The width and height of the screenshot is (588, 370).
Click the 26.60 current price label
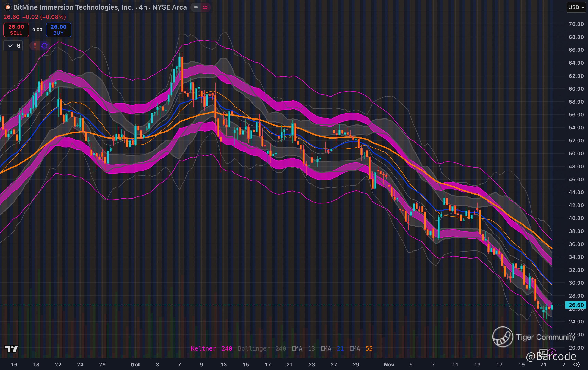576,305
